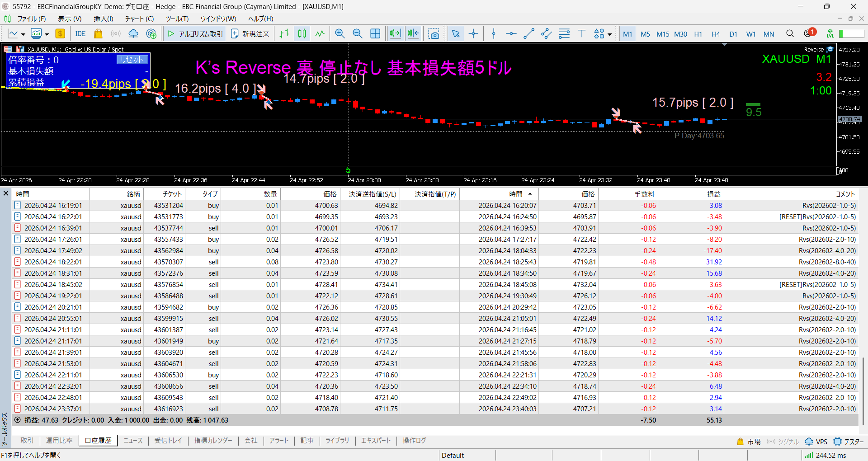Zoom in on the chart
Image resolution: width=868 pixels, height=461 pixels.
coord(340,34)
